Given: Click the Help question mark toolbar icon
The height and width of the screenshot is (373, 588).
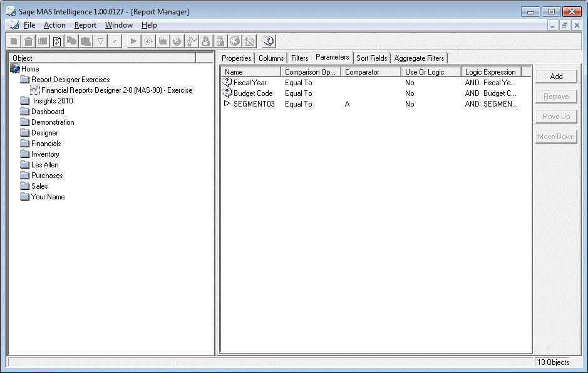Looking at the screenshot, I should [x=269, y=41].
